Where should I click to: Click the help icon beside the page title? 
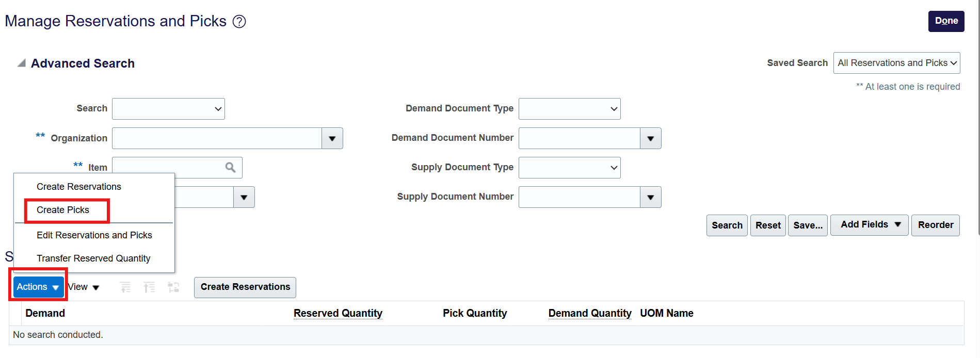click(x=239, y=22)
